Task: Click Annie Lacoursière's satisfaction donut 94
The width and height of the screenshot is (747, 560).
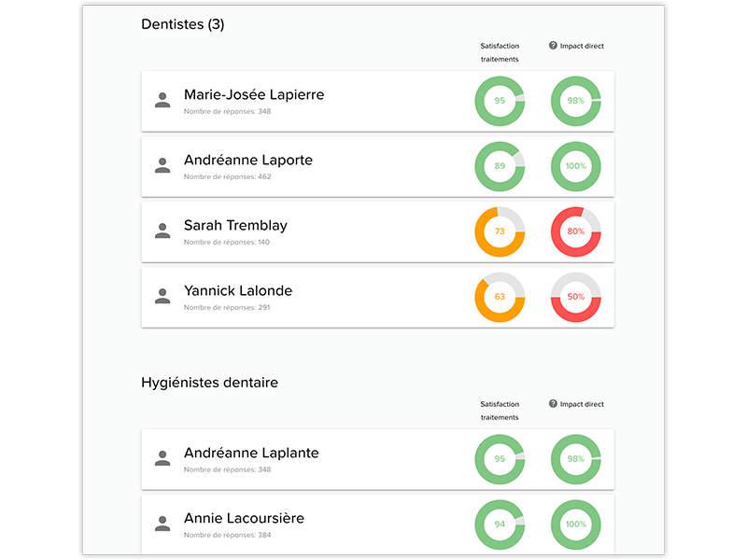Action: pyautogui.click(x=500, y=525)
